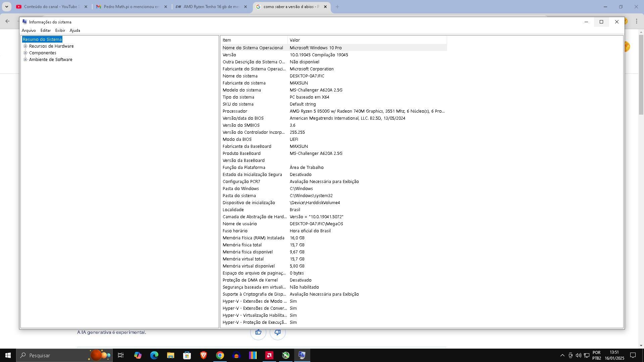Close the YouTube channel content tab
This screenshot has width=644, height=362.
pos(86,7)
